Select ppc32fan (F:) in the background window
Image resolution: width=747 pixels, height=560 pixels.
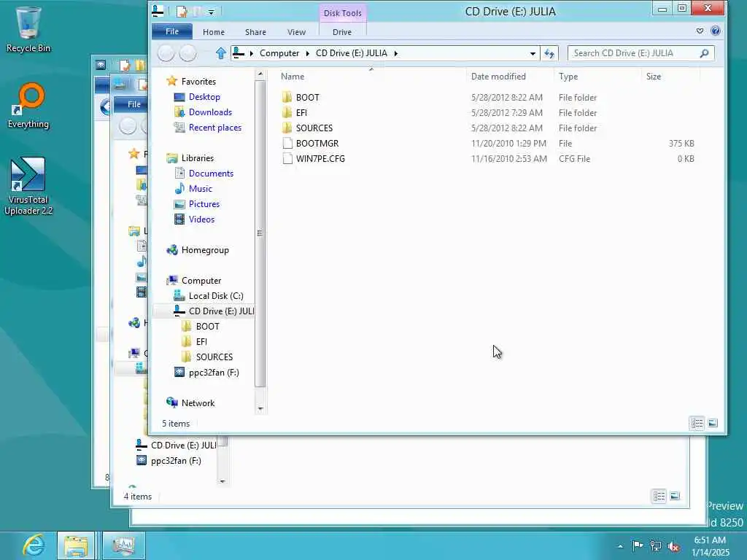pos(176,461)
